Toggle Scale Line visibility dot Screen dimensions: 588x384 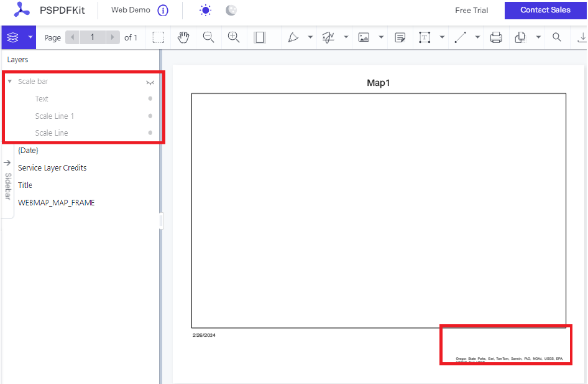pyautogui.click(x=150, y=133)
